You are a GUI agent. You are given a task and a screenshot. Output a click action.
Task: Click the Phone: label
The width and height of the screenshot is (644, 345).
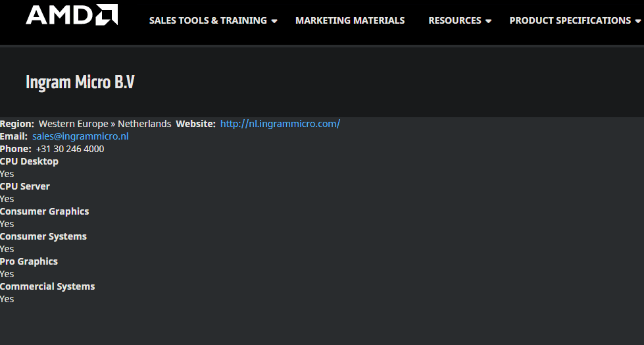16,149
